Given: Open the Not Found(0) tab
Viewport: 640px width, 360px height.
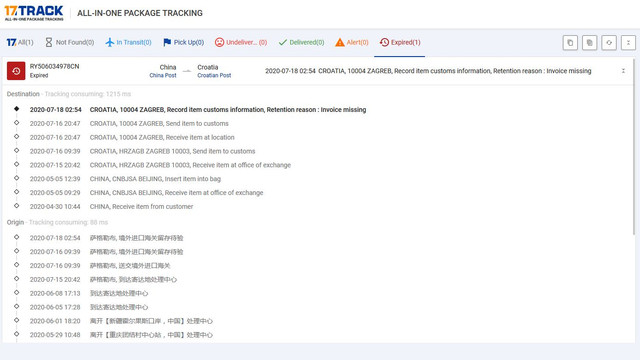Looking at the screenshot, I should tap(69, 42).
